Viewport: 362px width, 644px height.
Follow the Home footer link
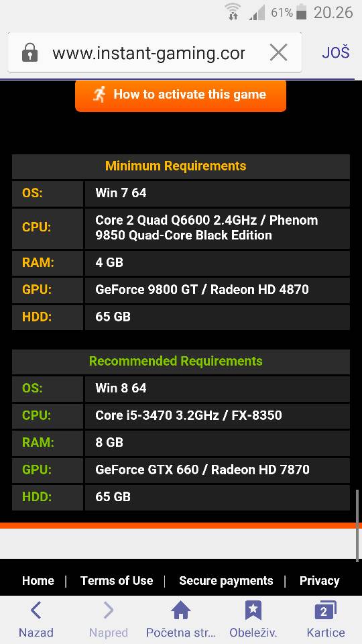(x=38, y=581)
